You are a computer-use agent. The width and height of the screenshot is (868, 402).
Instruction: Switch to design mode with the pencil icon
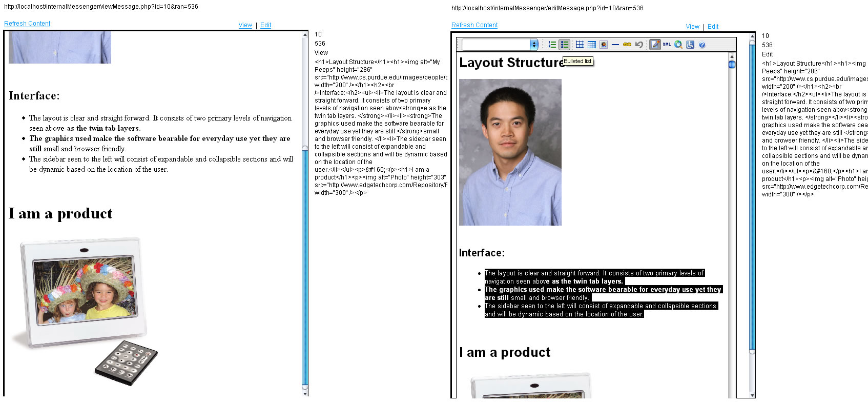(x=655, y=45)
